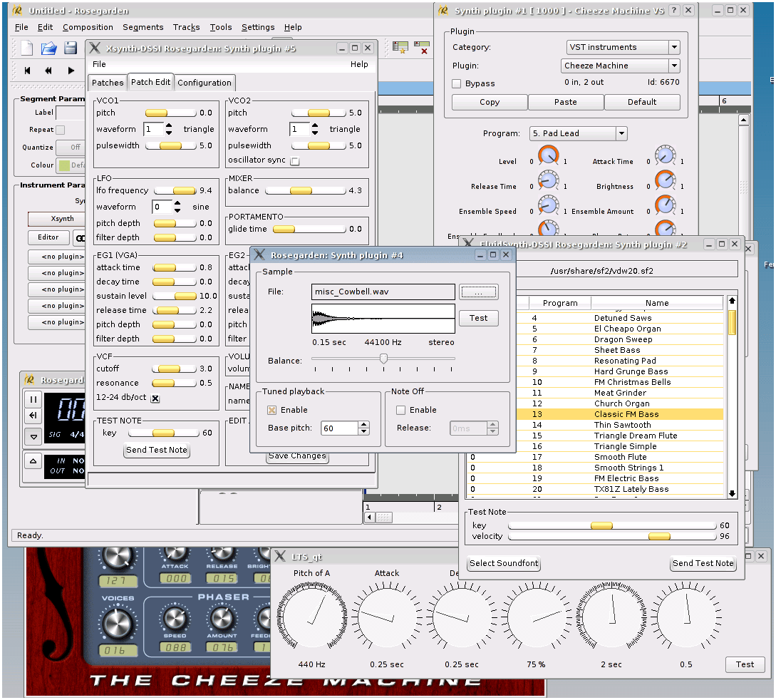The width and height of the screenshot is (776, 700).
Task: Click the Ensemble Speed knob
Action: click(x=549, y=205)
